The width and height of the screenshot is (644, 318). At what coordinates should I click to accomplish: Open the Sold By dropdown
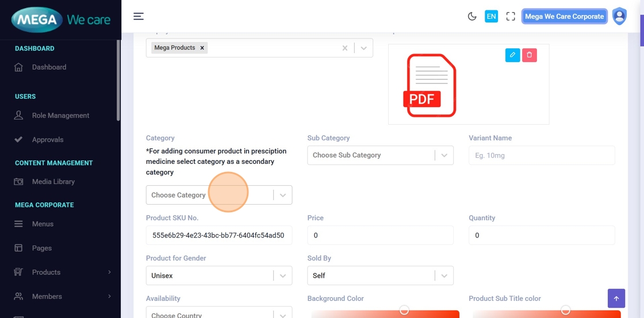pos(380,275)
